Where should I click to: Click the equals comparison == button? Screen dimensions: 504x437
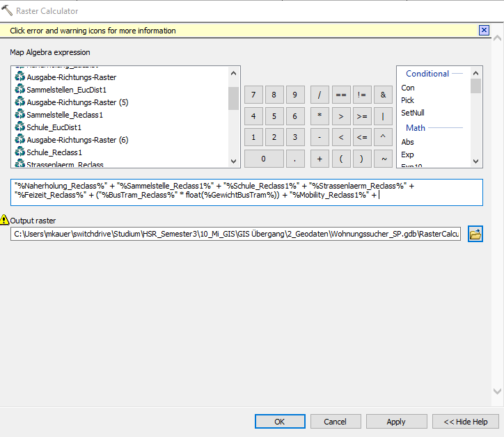click(x=340, y=95)
